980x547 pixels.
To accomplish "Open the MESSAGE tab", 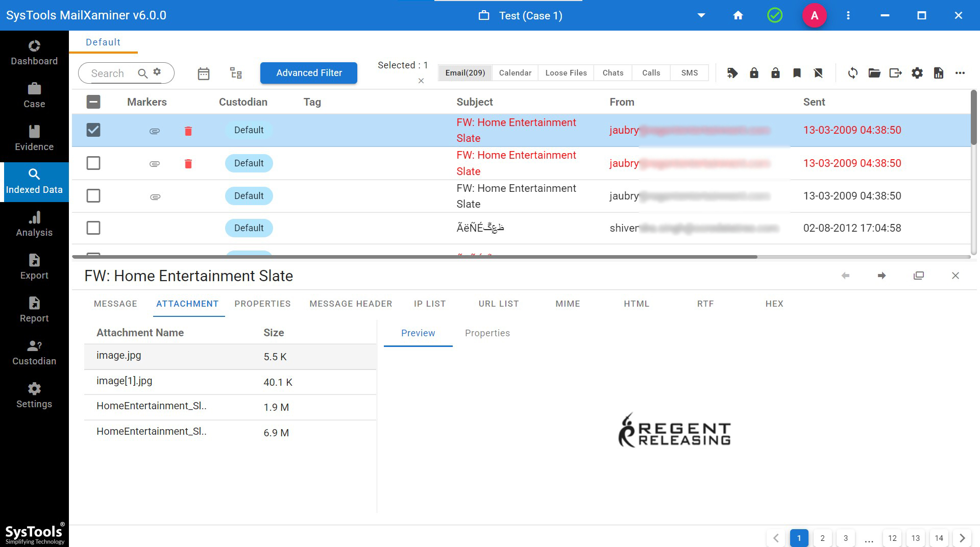I will tap(115, 304).
